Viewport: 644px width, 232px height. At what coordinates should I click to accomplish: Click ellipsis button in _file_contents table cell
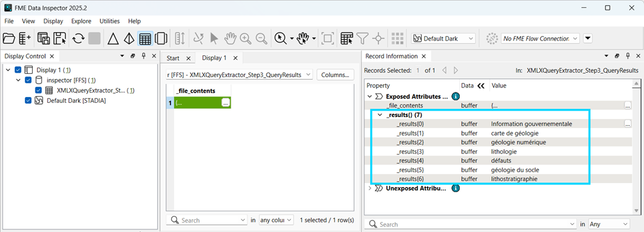[x=225, y=103]
